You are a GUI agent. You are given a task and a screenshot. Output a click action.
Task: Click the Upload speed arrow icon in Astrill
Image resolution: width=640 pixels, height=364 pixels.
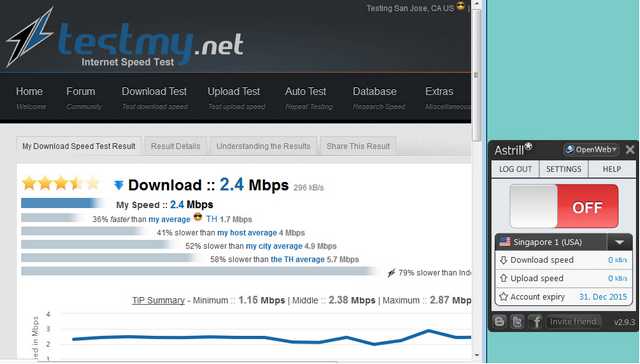click(504, 278)
